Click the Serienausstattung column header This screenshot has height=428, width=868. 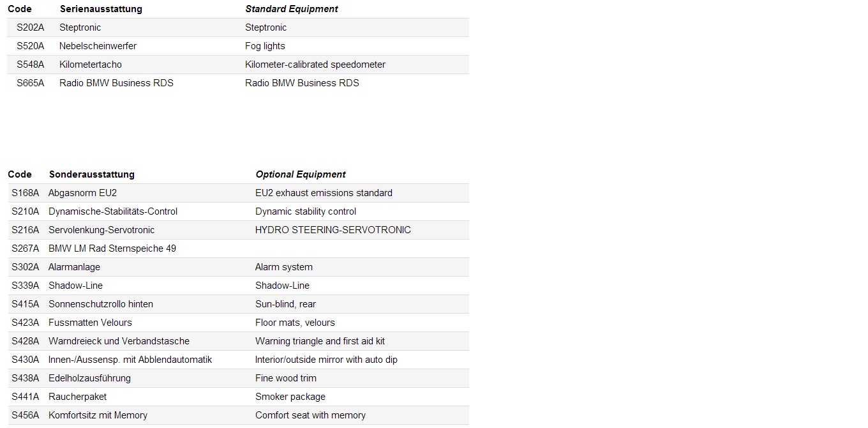click(101, 9)
